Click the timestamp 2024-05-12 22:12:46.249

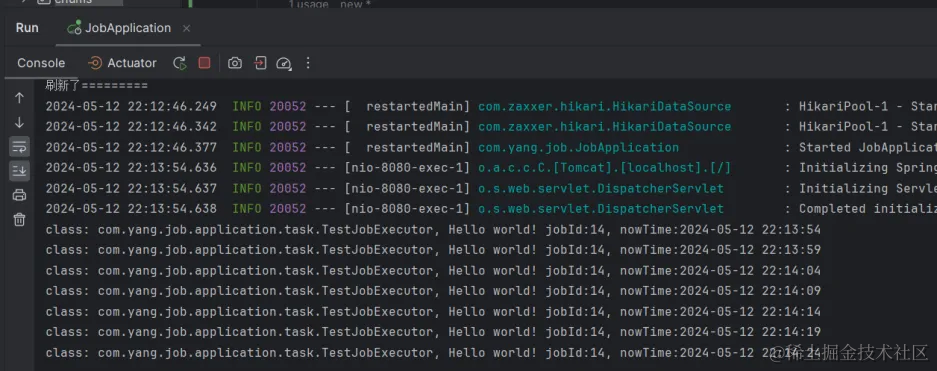pos(131,106)
